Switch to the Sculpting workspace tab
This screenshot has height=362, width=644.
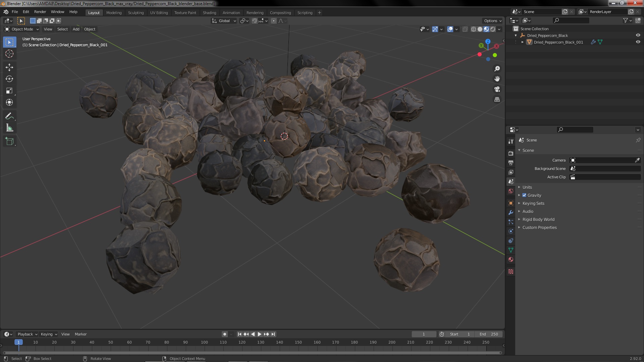[x=136, y=13]
